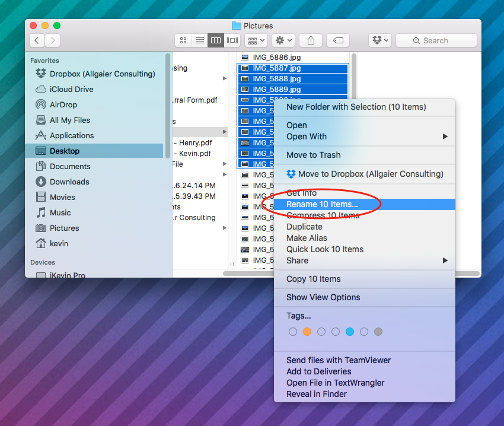The image size is (504, 426).
Task: Click the back navigation arrow
Action: coord(37,40)
